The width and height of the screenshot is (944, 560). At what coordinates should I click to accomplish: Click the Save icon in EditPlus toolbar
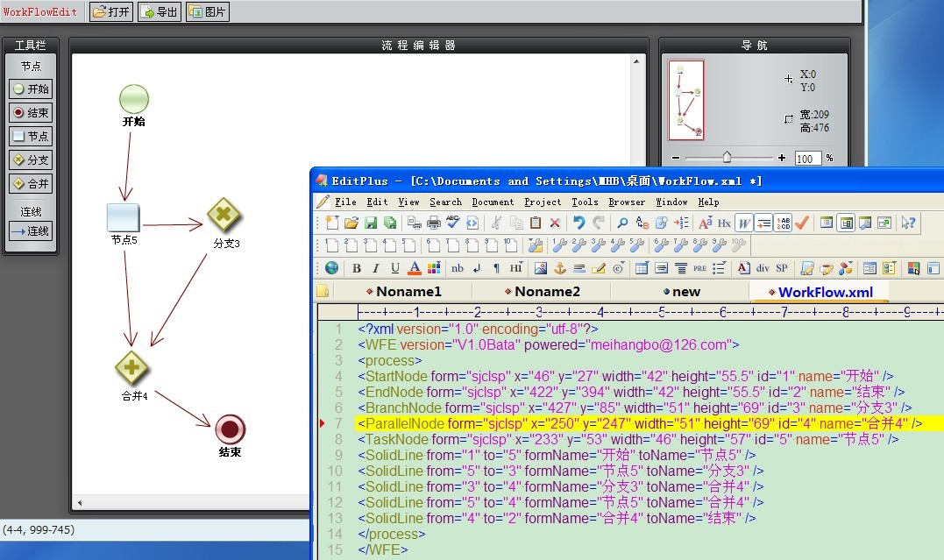[372, 223]
